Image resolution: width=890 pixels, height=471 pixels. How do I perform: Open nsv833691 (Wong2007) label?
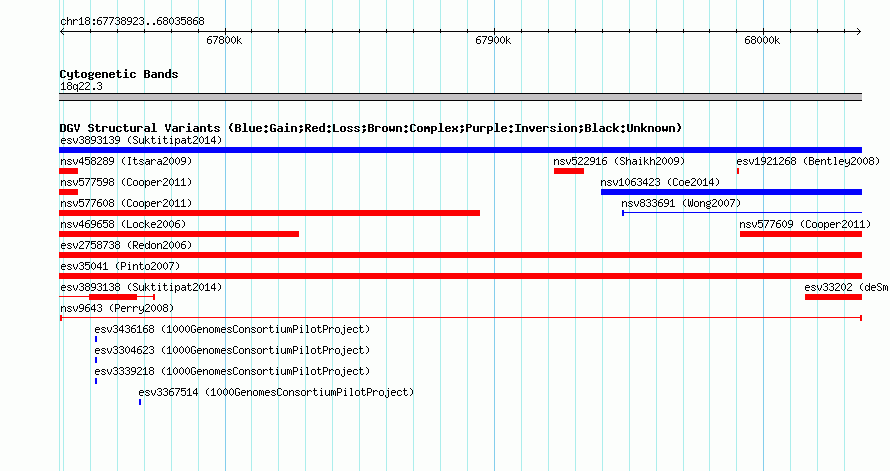(x=681, y=203)
